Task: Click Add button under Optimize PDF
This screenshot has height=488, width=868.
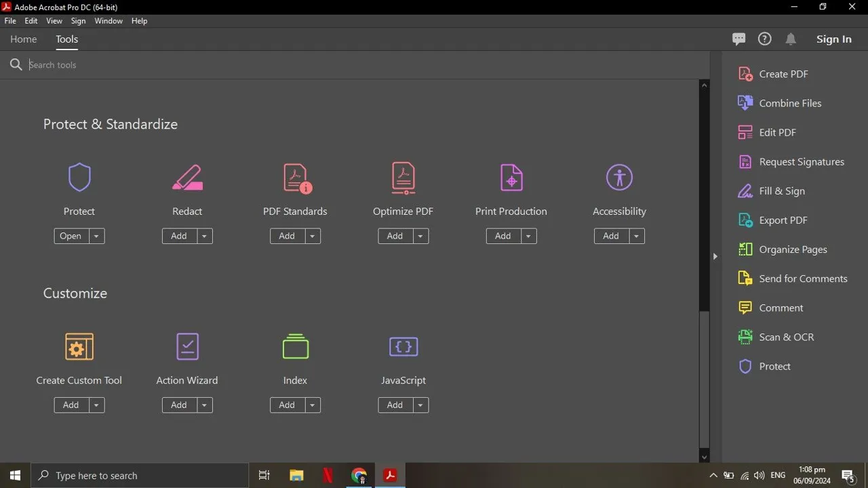Action: tap(395, 236)
